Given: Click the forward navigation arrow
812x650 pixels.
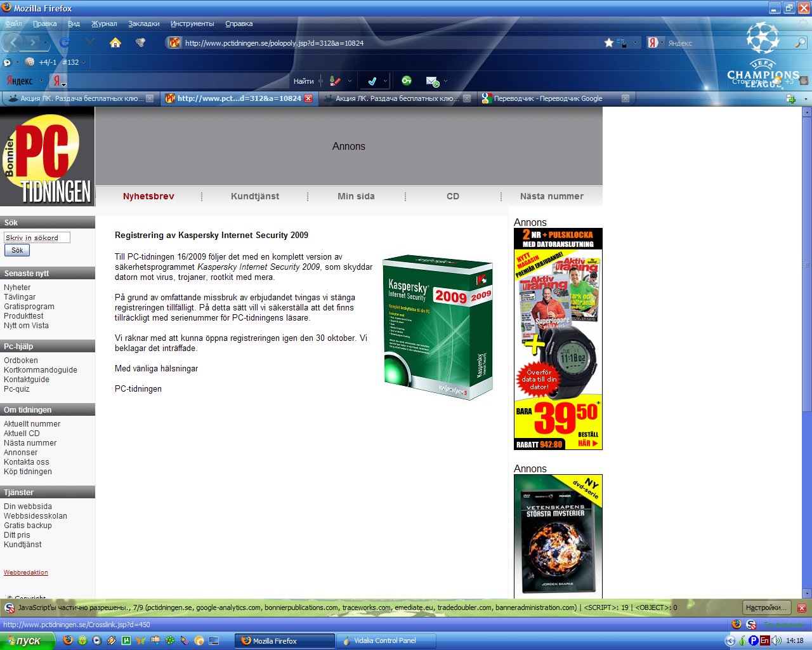Looking at the screenshot, I should (x=33, y=43).
